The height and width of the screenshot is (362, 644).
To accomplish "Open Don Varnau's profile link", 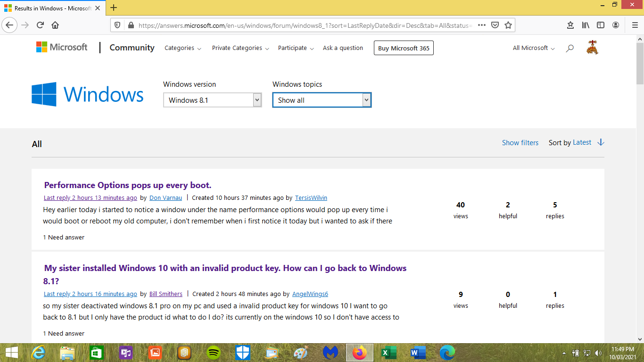I will pos(165,198).
